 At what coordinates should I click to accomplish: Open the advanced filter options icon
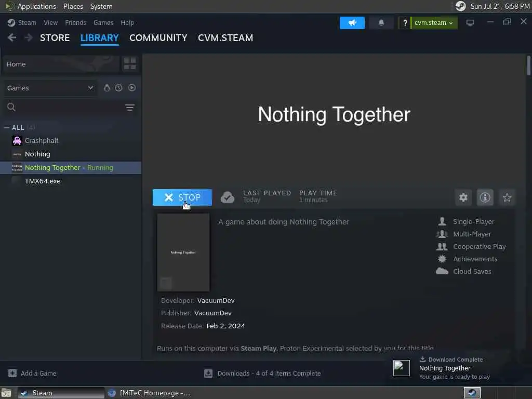click(129, 108)
